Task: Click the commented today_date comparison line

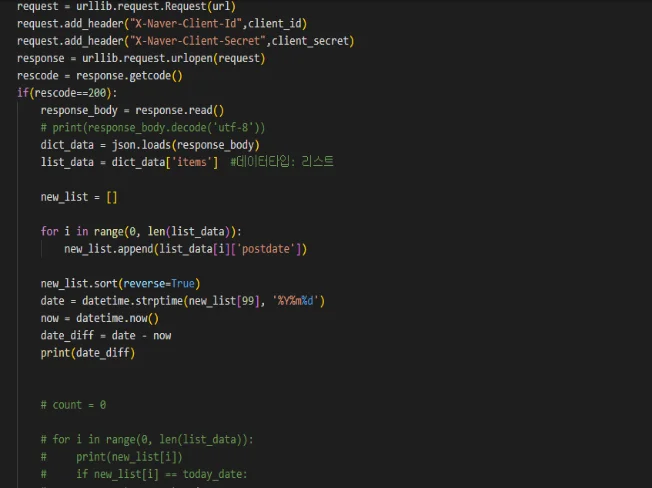Action: pyautogui.click(x=144, y=474)
